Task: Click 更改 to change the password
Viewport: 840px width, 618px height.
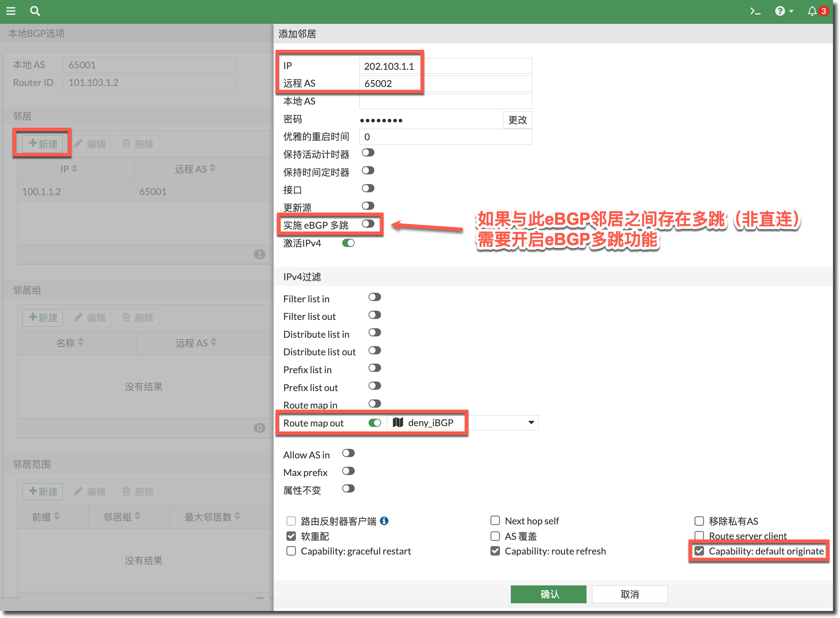Action: tap(517, 120)
